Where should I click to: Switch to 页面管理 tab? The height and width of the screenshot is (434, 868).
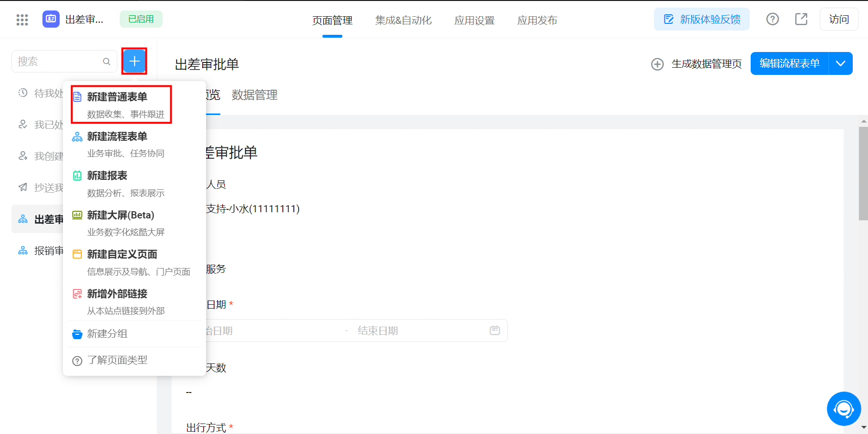coord(332,21)
